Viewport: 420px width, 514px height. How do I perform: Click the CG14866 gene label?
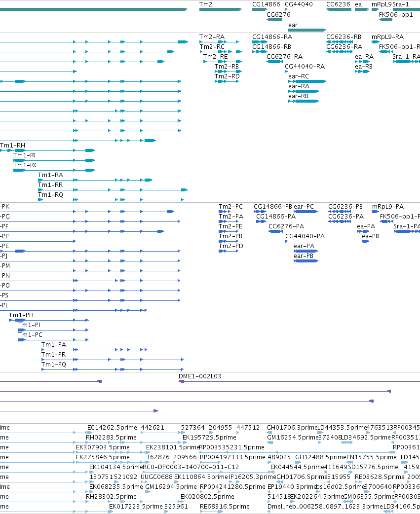pos(266,4)
